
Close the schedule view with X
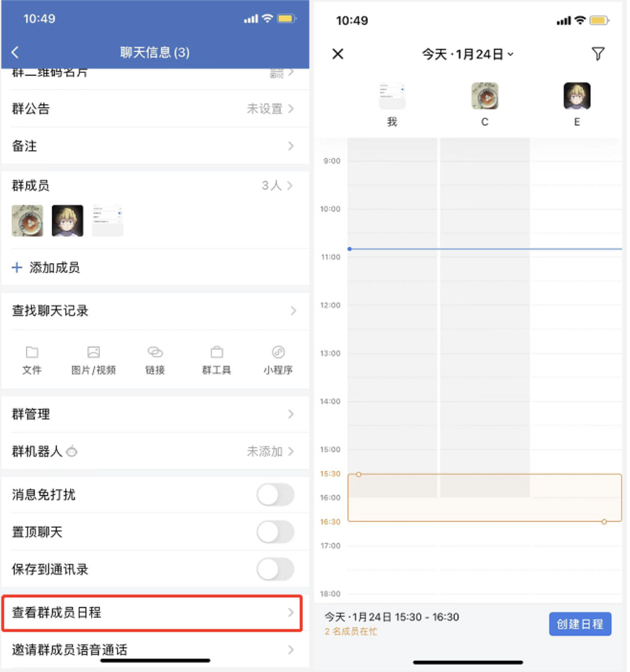pyautogui.click(x=338, y=54)
